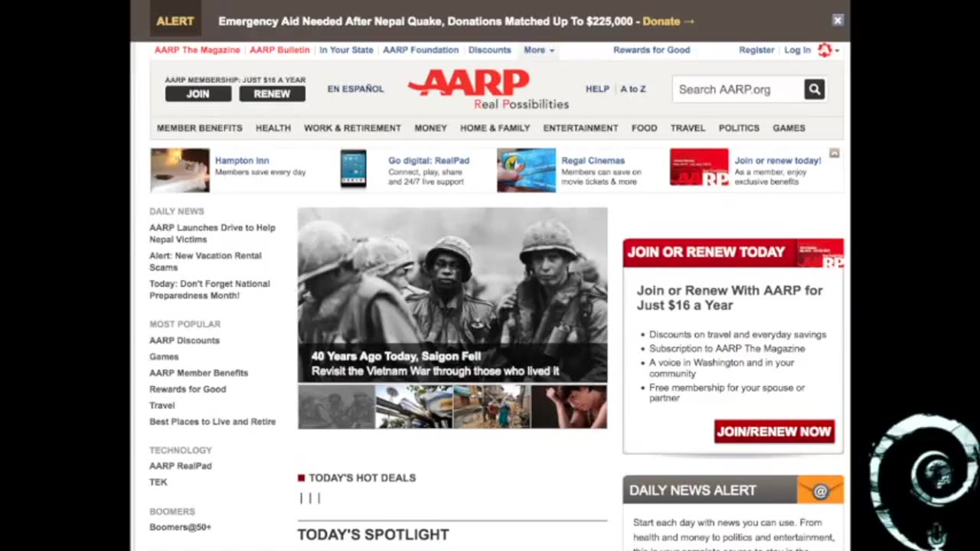This screenshot has width=980, height=551.
Task: Open the Vietnam War soldiers main image
Action: (x=452, y=295)
